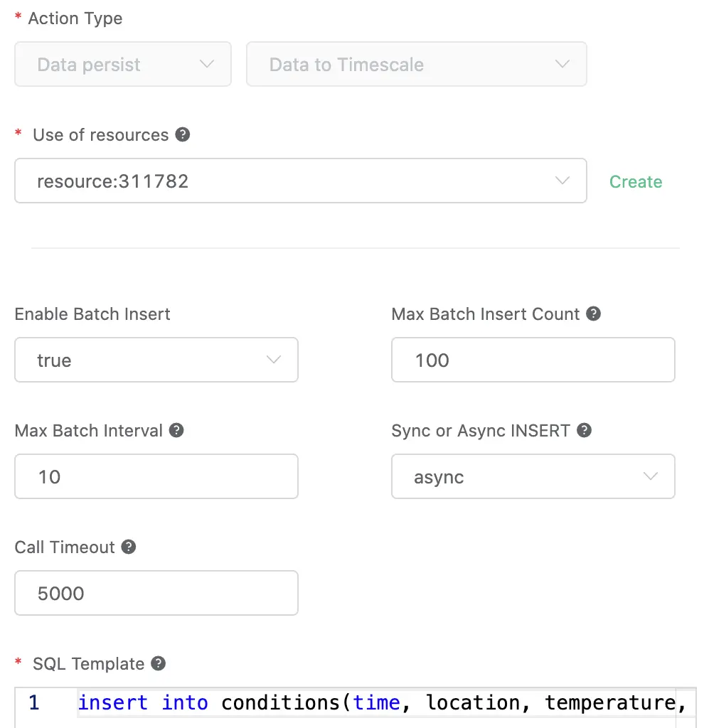Screen dimensions: 704x728
Task: Click Max Batch Insert Count help icon
Action: pos(594,314)
